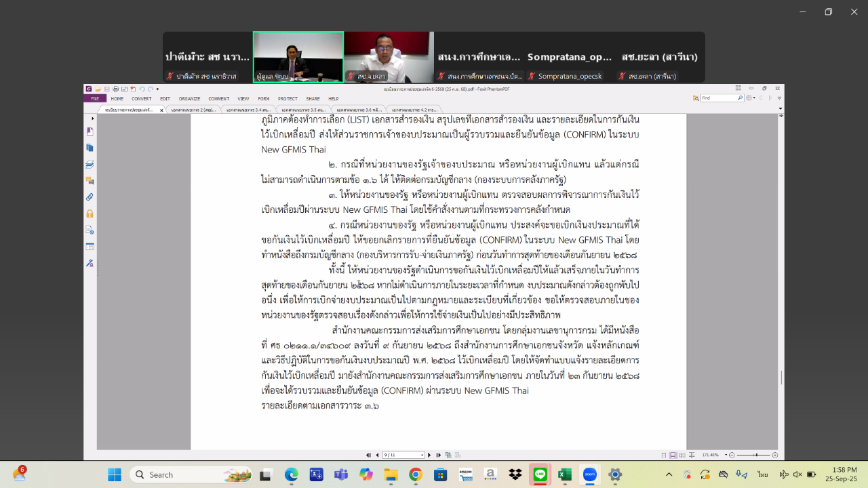The image size is (868, 488).
Task: Click the Find search field
Action: pyautogui.click(x=720, y=98)
